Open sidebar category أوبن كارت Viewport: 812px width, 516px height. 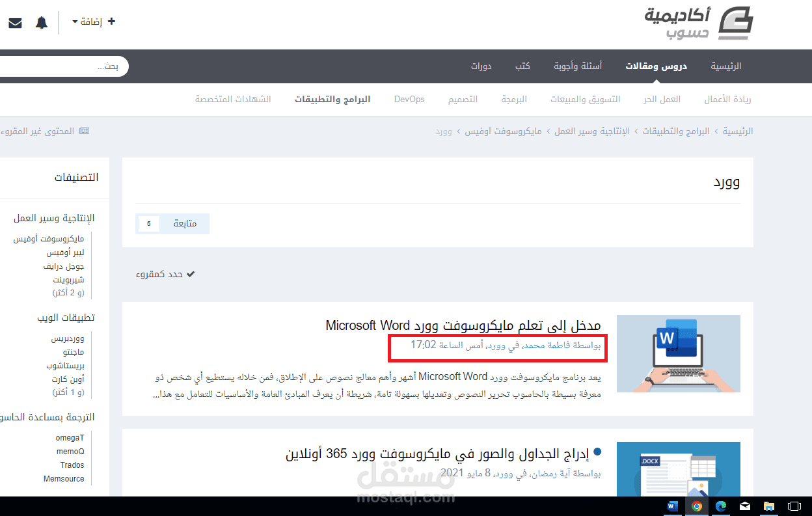68,379
